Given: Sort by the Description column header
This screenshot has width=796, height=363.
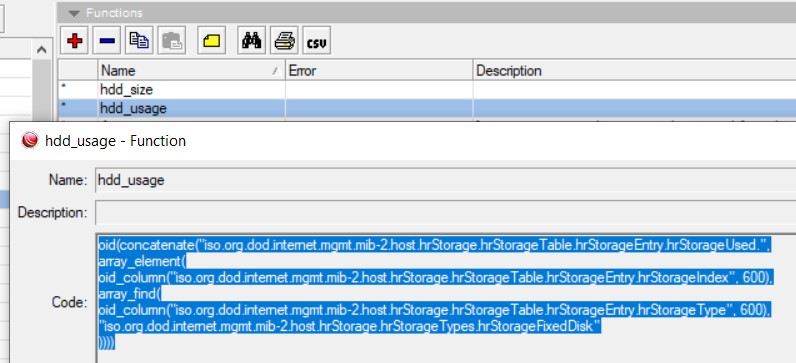Looking at the screenshot, I should (635, 70).
